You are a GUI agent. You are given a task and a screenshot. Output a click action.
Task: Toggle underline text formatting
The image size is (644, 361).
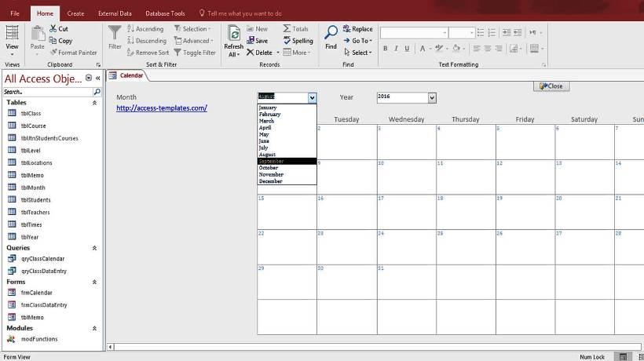(407, 49)
